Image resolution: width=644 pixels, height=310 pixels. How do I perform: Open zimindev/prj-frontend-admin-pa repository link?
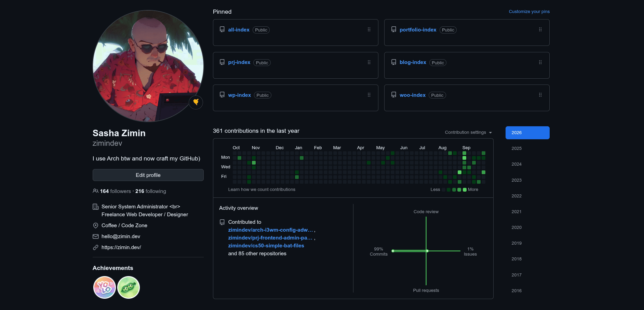[x=270, y=238]
